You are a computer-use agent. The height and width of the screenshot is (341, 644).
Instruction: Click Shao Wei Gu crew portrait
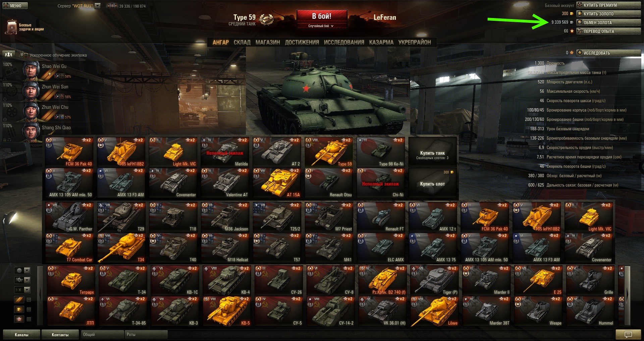[x=31, y=70]
